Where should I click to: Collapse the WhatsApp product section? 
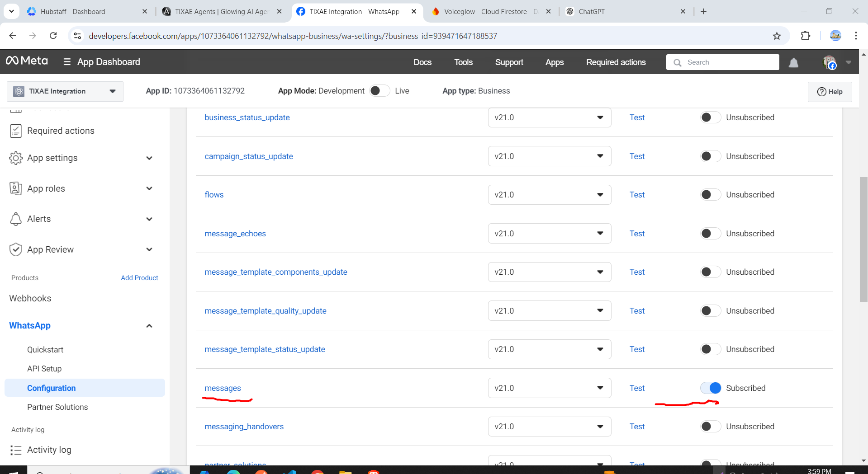click(x=149, y=326)
